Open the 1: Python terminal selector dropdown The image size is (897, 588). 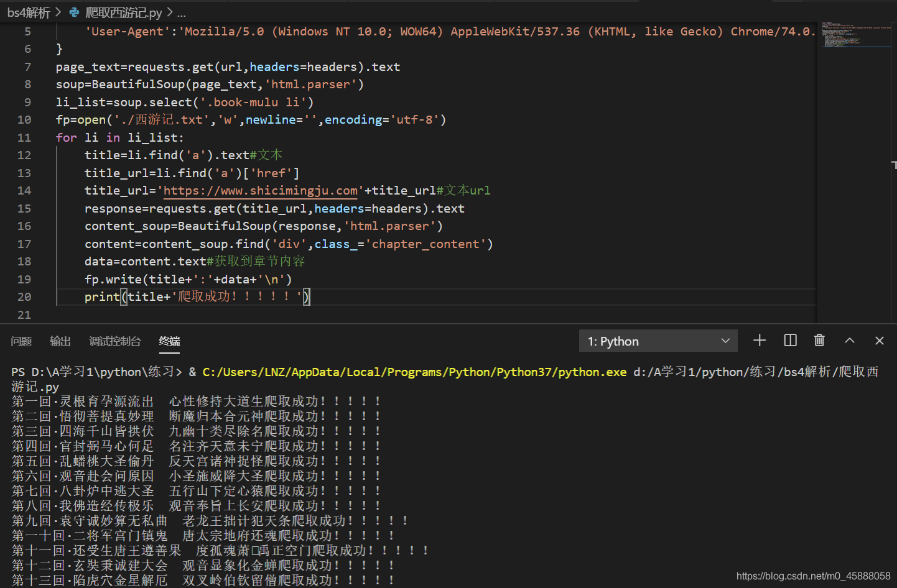658,341
